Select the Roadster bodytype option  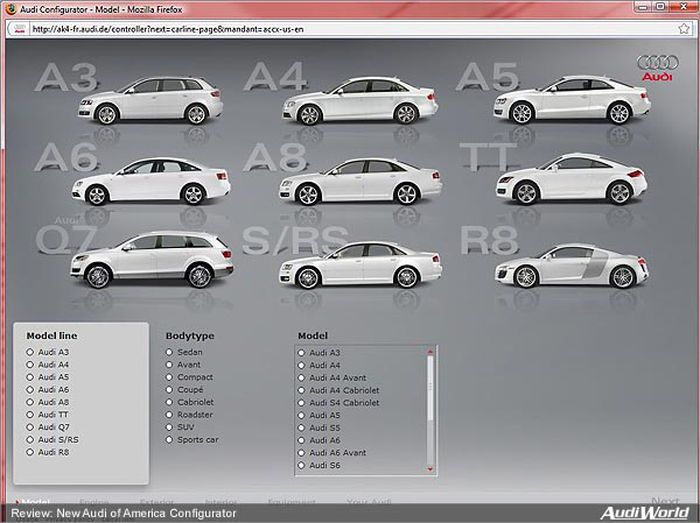coord(189,415)
